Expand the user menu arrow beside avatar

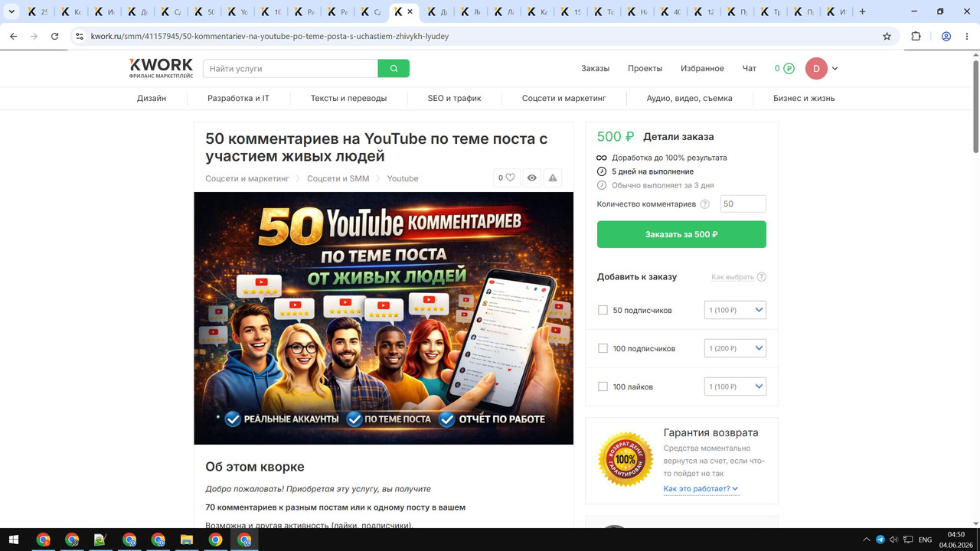pyautogui.click(x=835, y=68)
